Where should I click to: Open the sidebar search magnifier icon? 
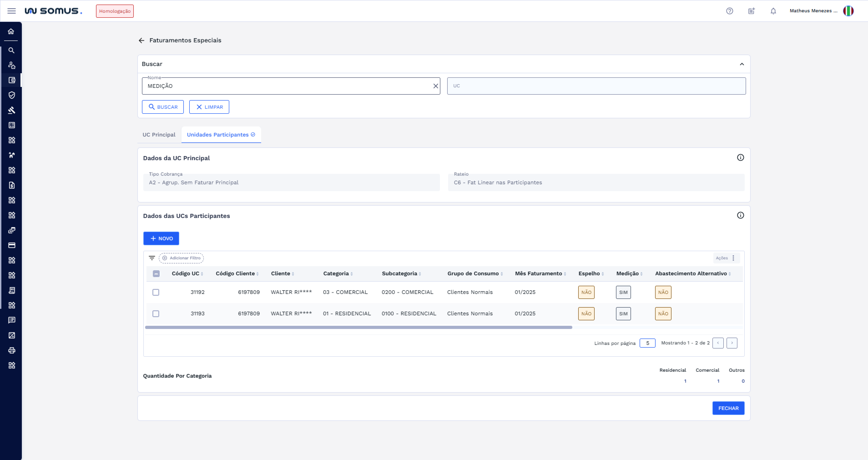click(11, 50)
